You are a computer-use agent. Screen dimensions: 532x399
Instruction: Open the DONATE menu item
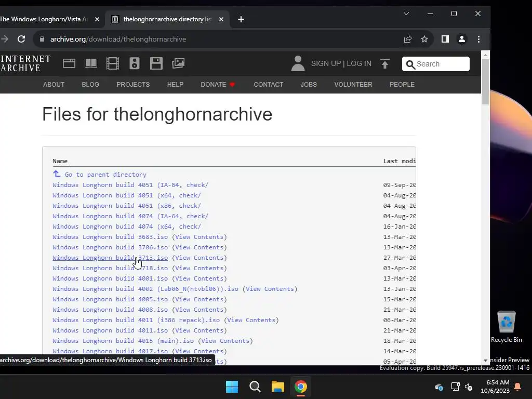[x=218, y=85]
